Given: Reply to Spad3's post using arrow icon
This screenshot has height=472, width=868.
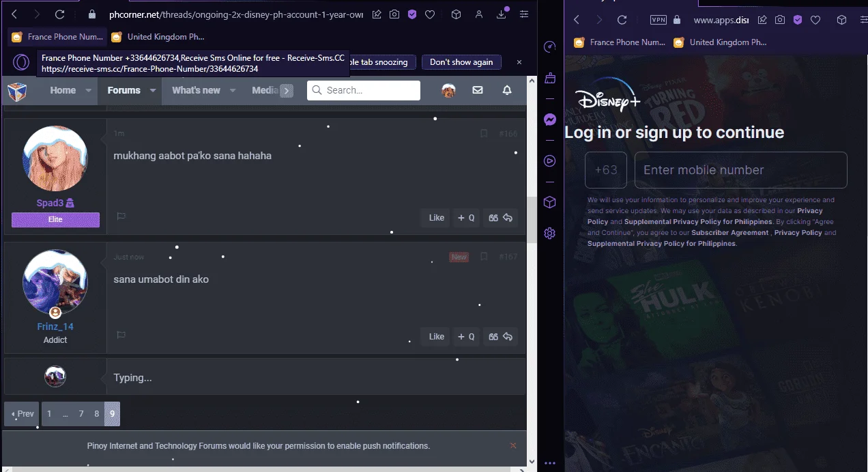Looking at the screenshot, I should [x=508, y=218].
